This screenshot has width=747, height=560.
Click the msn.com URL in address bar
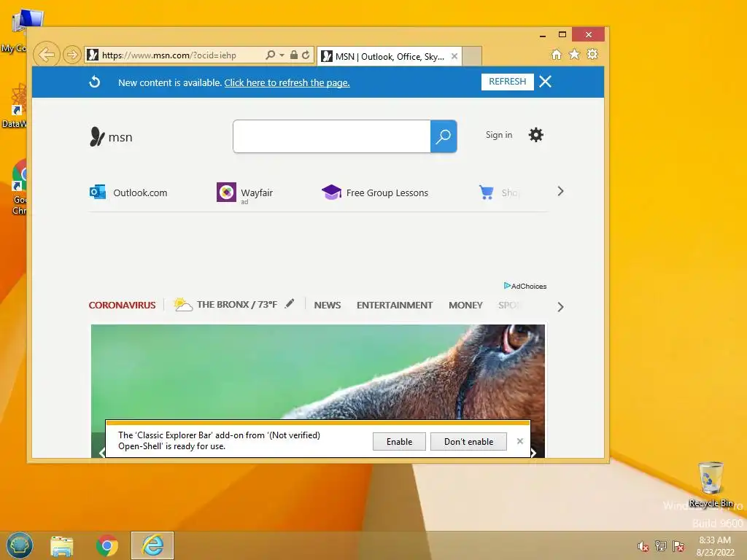tap(169, 55)
